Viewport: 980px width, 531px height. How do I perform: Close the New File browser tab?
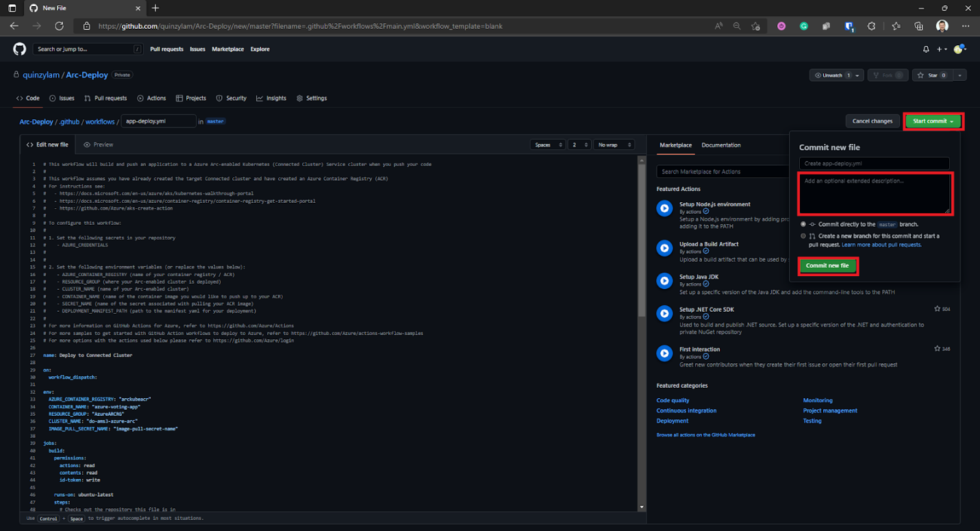(x=138, y=8)
